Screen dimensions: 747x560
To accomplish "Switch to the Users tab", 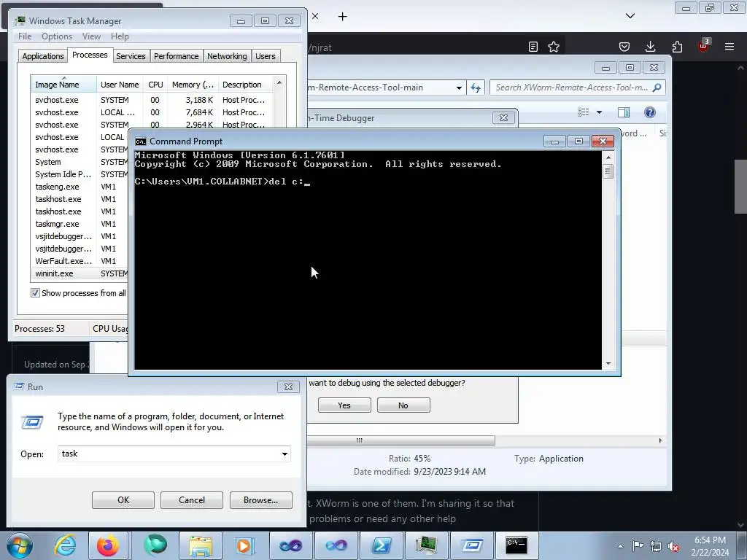I will (x=266, y=56).
